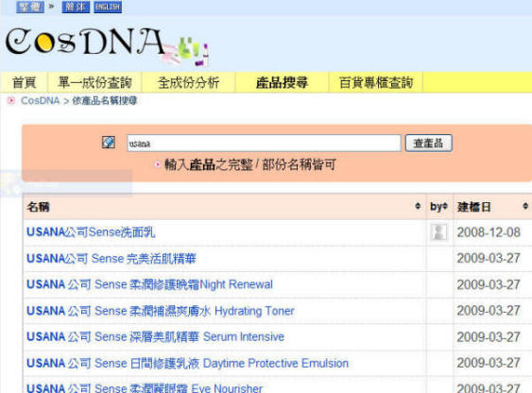
Task: Open Daytime Protective Emulsion product link
Action: click(x=188, y=363)
